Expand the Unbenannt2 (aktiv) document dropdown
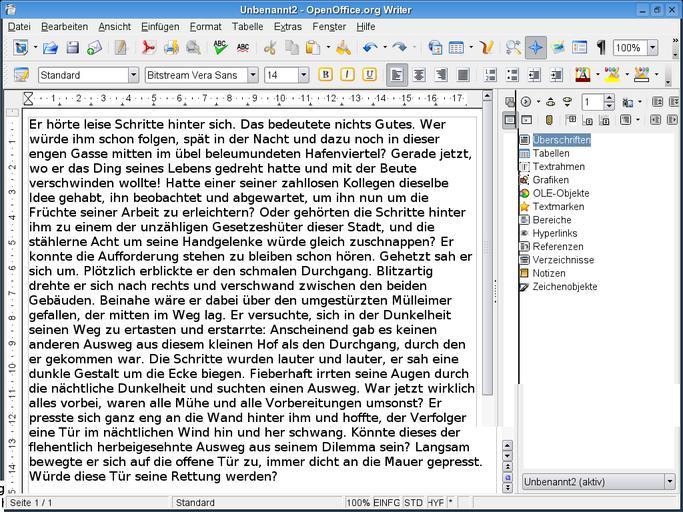 click(669, 481)
